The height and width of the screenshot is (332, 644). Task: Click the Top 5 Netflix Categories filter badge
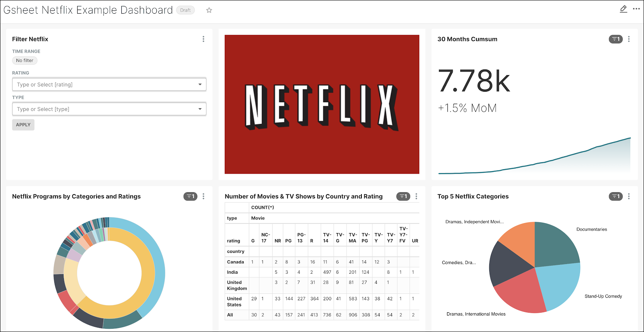[x=615, y=196]
